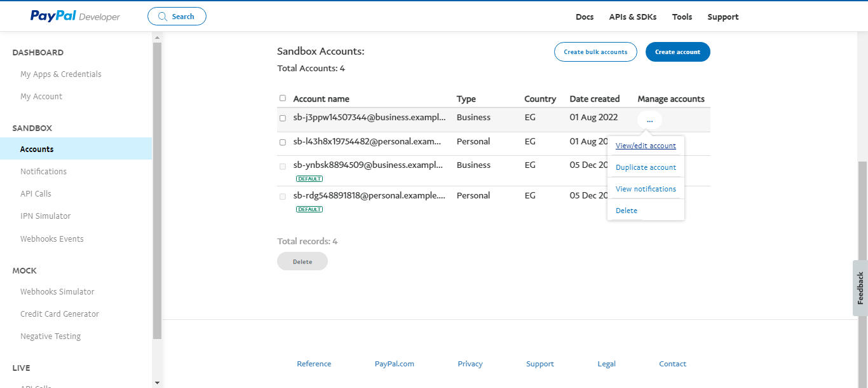The height and width of the screenshot is (388, 868).
Task: Open the Privacy footer link
Action: pos(470,364)
